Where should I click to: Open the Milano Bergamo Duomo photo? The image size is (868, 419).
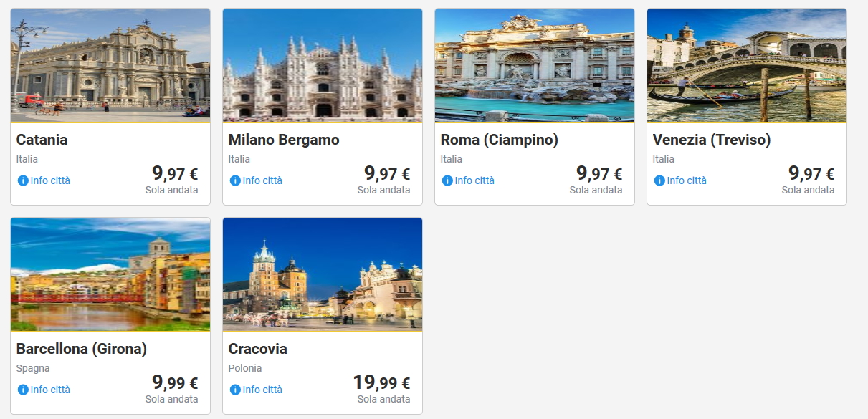323,65
